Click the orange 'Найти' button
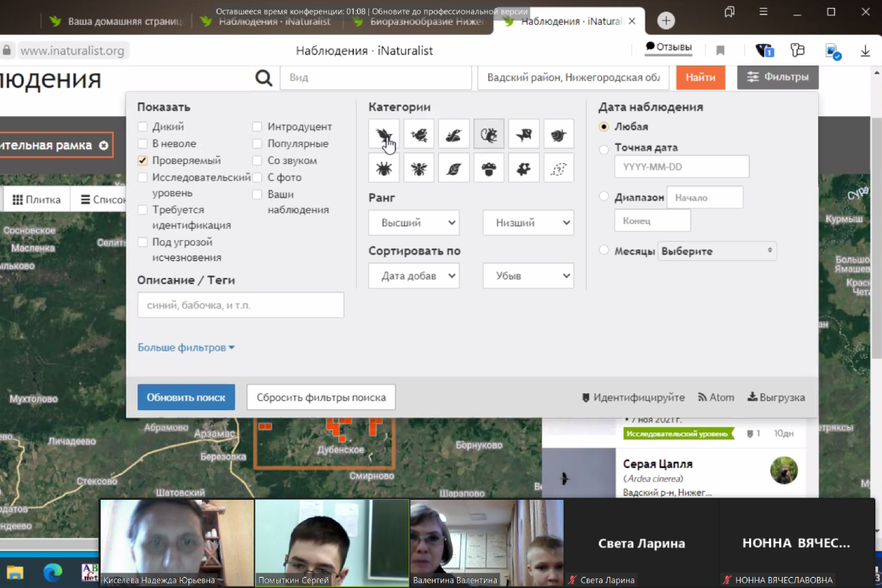This screenshot has height=588, width=882. tap(701, 77)
